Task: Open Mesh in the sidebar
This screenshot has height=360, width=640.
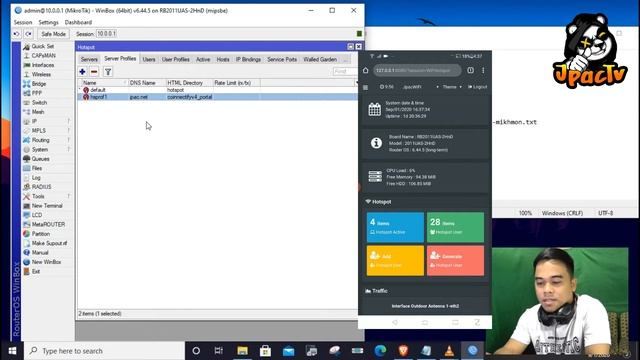Action: 38,112
